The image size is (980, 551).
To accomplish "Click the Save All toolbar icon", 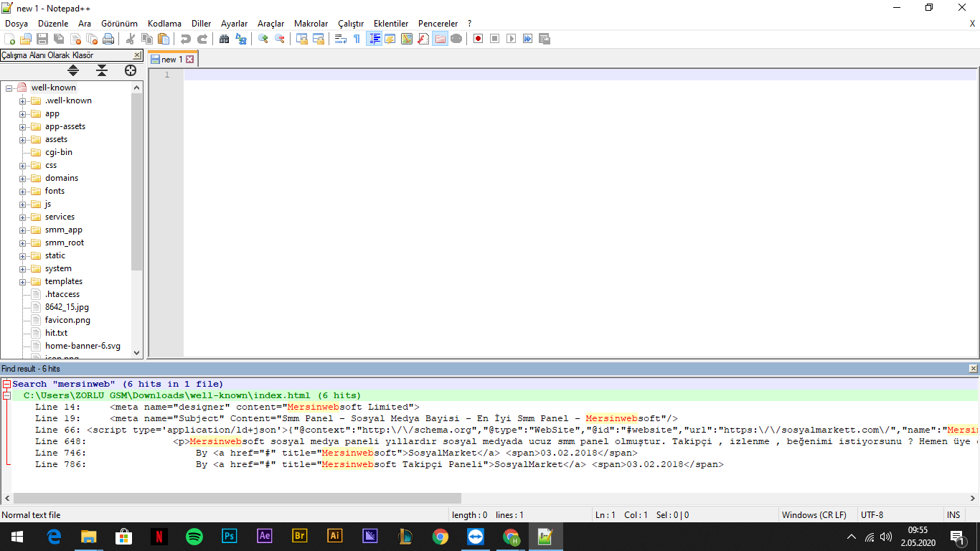I will point(59,39).
